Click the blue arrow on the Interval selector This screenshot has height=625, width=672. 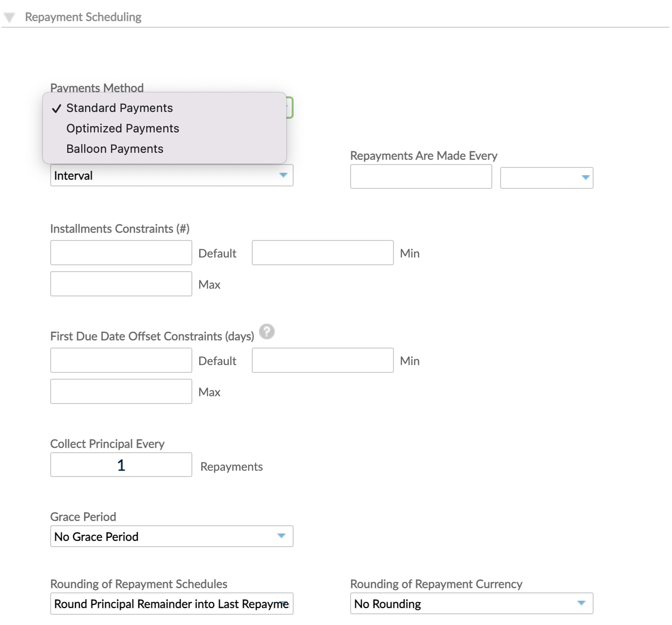[x=284, y=175]
